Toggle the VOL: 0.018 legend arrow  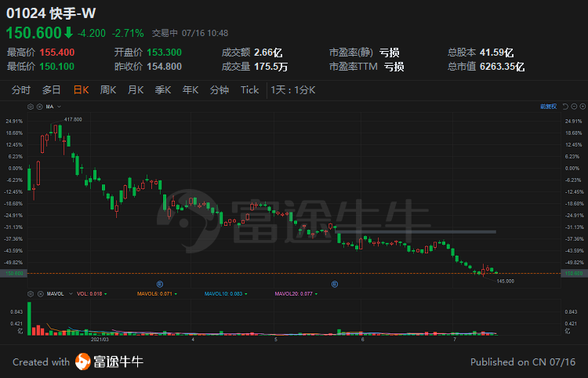(x=105, y=294)
